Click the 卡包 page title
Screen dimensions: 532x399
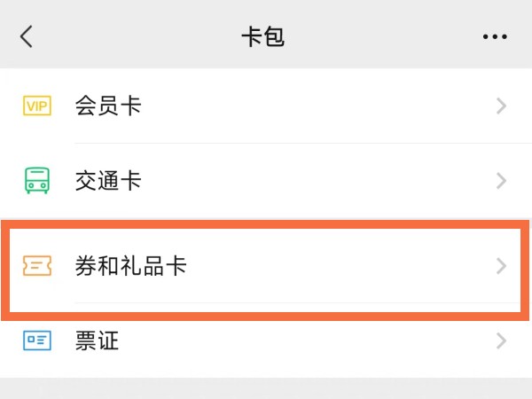tap(263, 36)
